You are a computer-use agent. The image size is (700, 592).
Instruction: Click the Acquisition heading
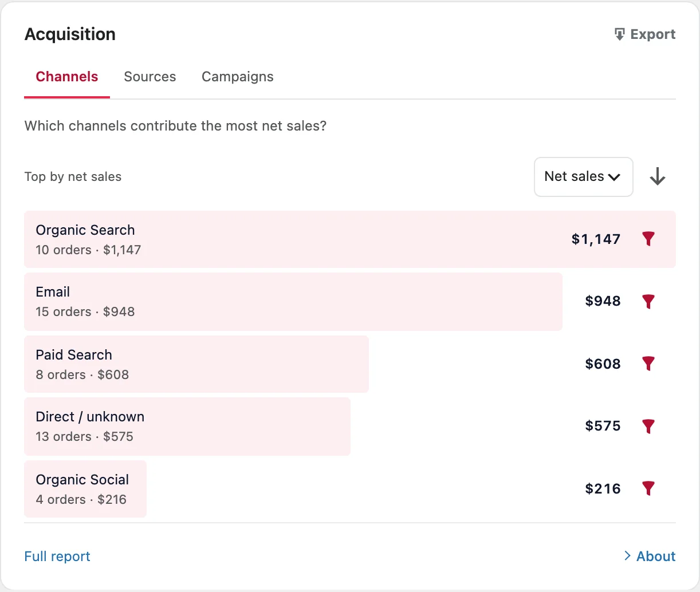click(x=70, y=34)
